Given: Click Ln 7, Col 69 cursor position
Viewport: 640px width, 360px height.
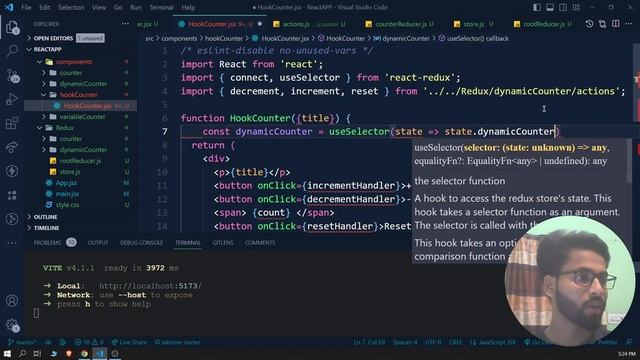Looking at the screenshot, I should click(369, 342).
